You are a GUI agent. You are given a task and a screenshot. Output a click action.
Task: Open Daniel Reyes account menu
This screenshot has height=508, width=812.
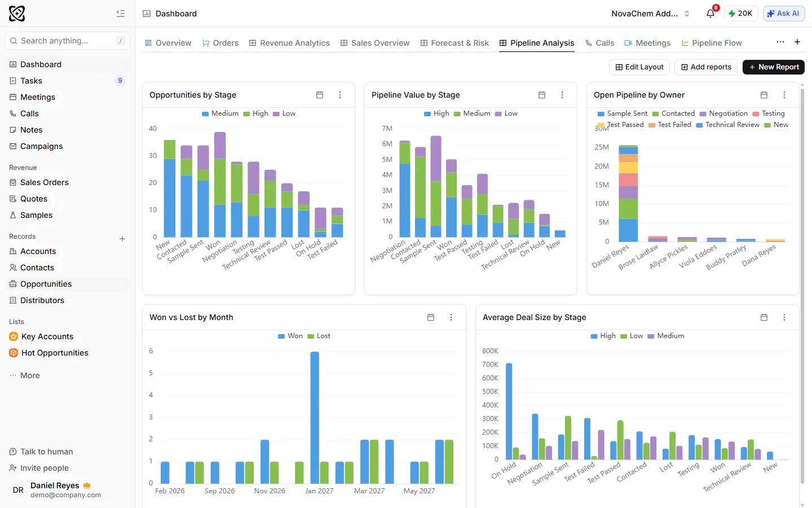(68, 490)
